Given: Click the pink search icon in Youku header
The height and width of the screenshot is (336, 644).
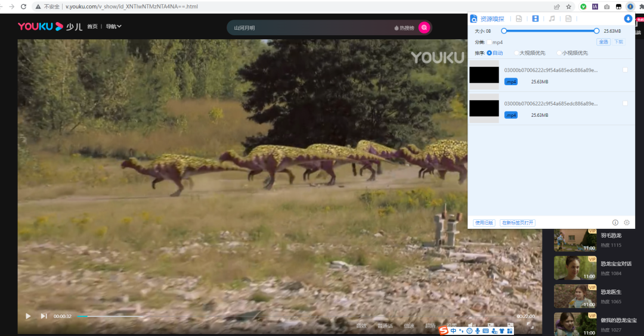Looking at the screenshot, I should click(x=424, y=27).
